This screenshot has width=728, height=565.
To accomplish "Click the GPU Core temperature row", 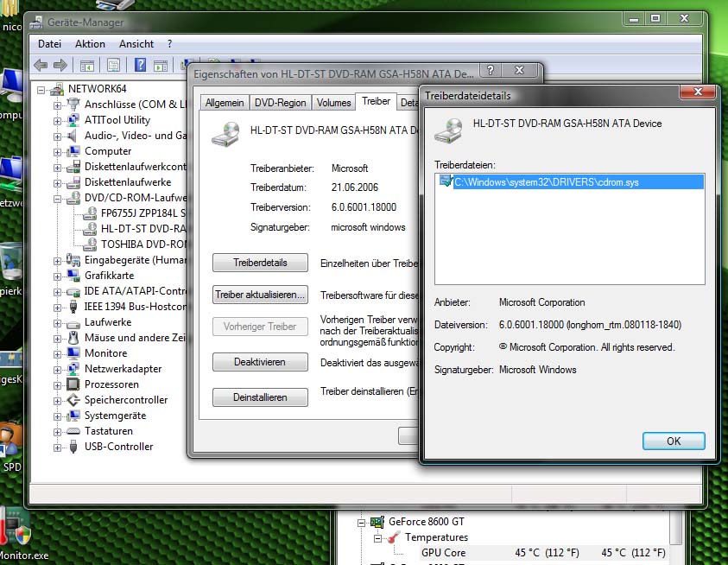I will tap(543, 553).
